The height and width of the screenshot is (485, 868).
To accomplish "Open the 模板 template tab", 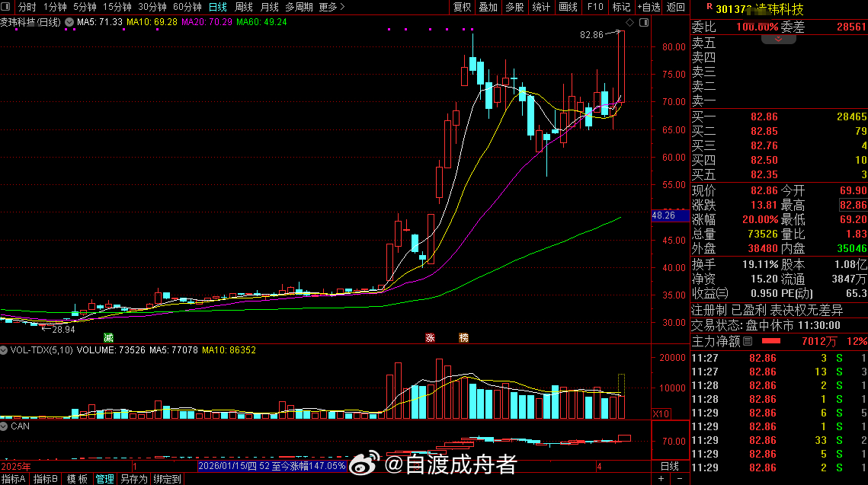I will click(x=77, y=479).
